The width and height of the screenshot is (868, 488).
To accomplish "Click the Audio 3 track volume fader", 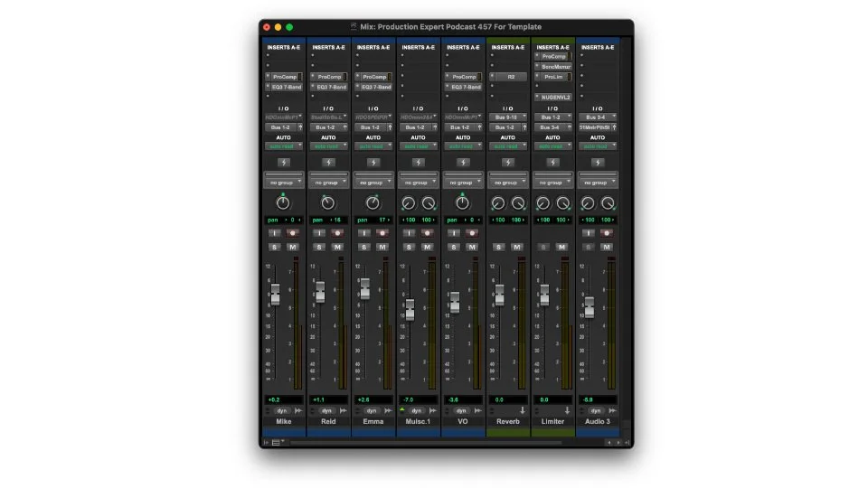I will click(x=589, y=306).
